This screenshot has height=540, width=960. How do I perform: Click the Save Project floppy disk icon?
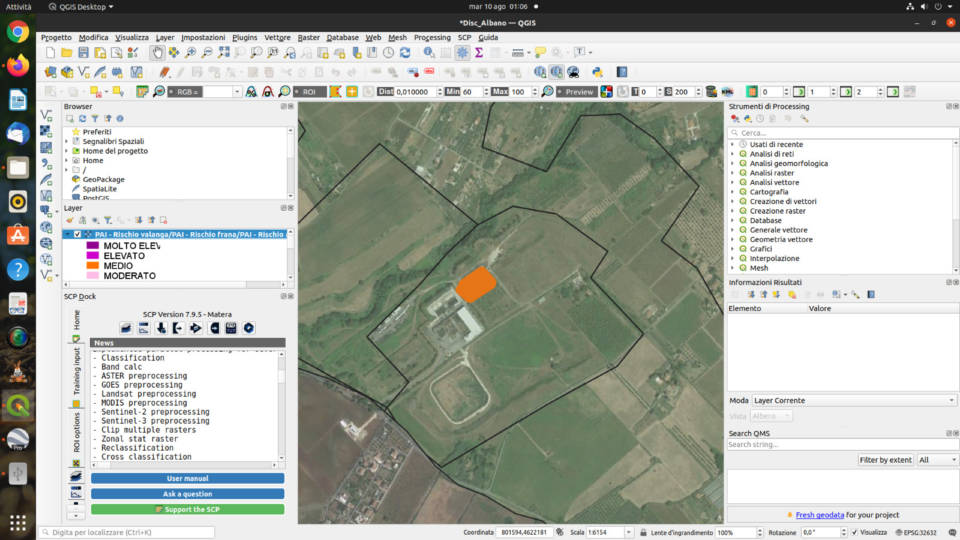tap(84, 52)
